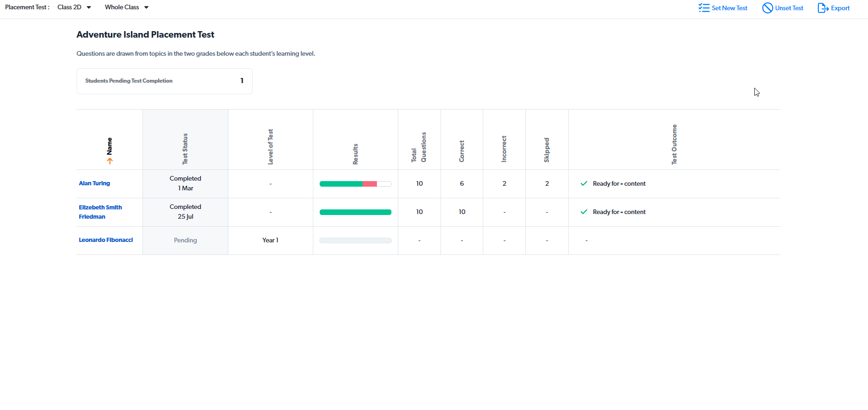Click the Set New Test checklist icon
This screenshot has width=868, height=410.
point(704,8)
